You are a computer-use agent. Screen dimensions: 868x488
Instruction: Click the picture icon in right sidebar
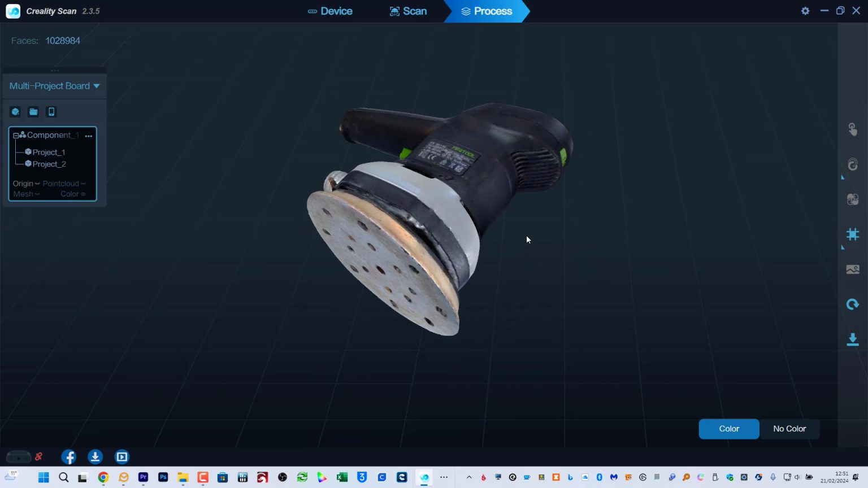pyautogui.click(x=853, y=269)
